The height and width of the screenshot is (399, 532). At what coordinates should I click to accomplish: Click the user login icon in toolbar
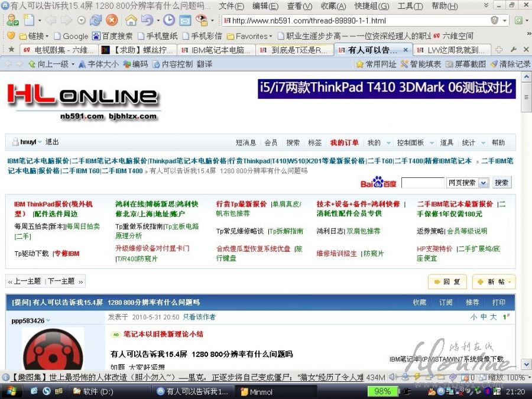[x=12, y=20]
